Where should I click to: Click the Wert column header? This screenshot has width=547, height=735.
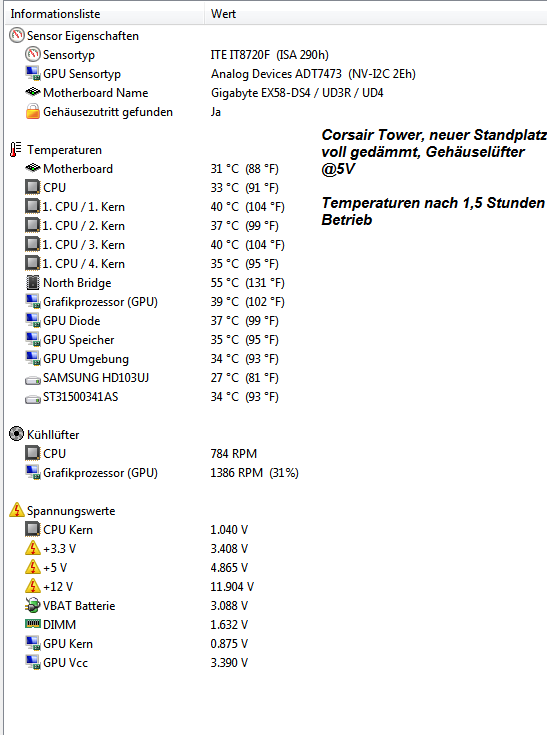[x=376, y=14]
